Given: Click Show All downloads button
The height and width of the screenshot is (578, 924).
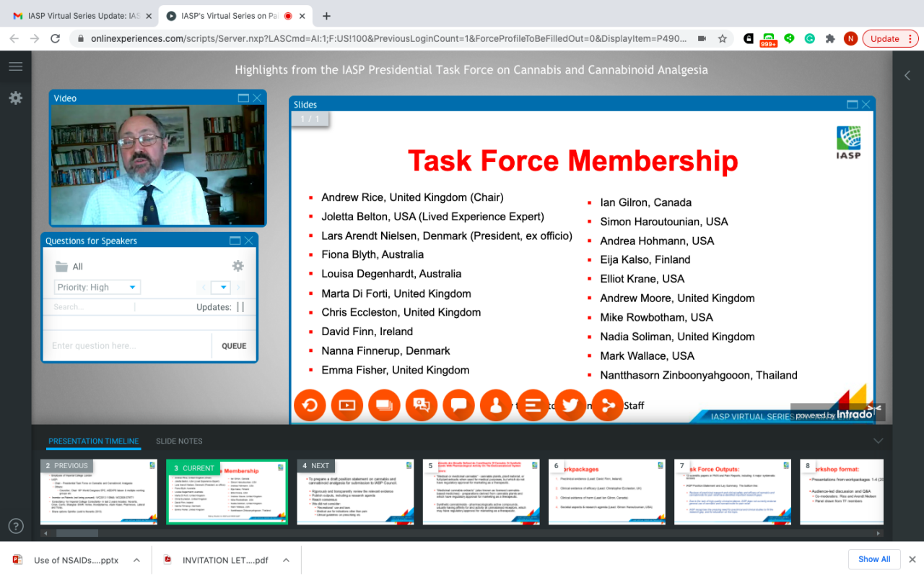Looking at the screenshot, I should 873,559.
